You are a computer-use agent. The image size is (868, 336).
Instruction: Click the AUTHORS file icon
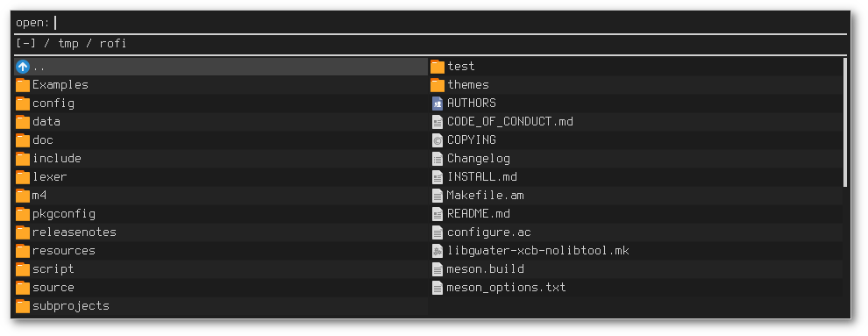pyautogui.click(x=438, y=104)
